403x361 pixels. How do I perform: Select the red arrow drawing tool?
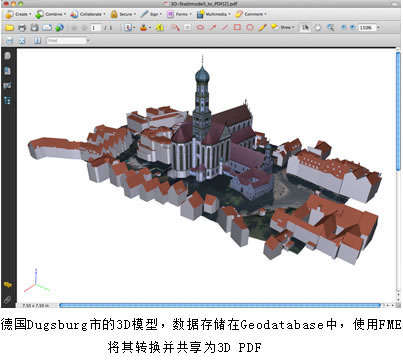tap(213, 28)
